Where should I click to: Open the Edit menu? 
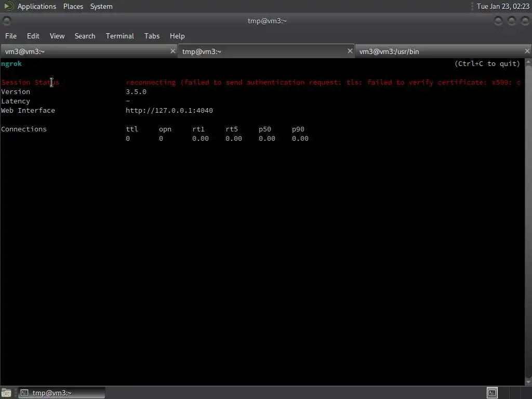pyautogui.click(x=33, y=36)
